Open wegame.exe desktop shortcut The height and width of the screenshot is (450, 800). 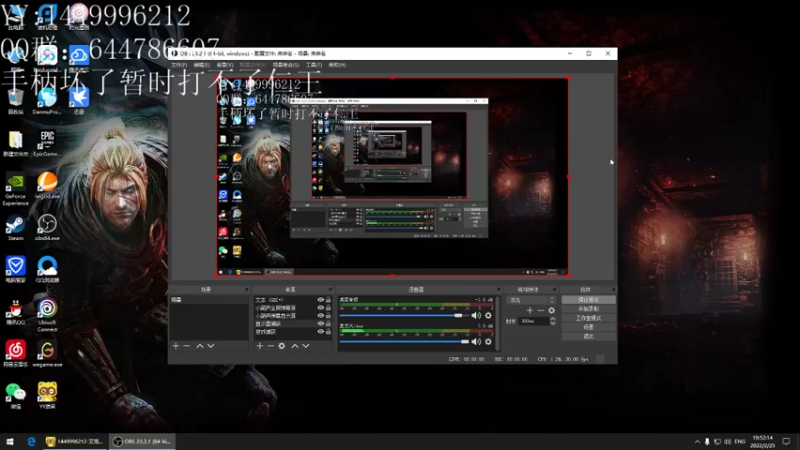[x=47, y=354]
